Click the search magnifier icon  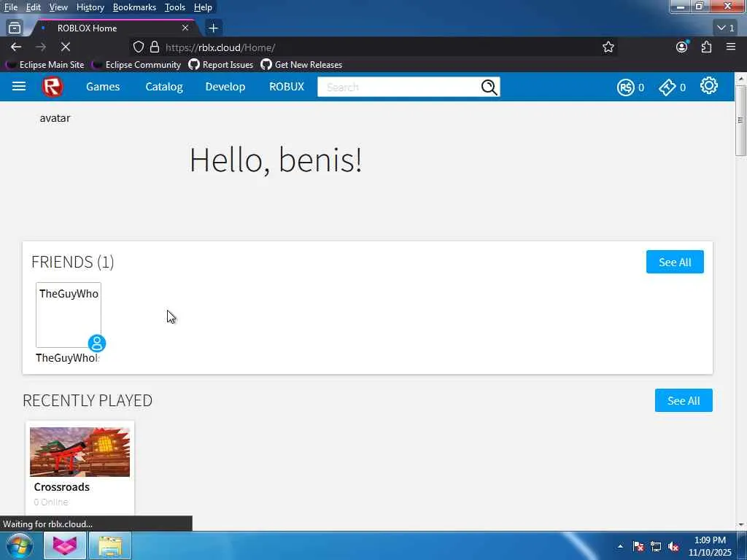pos(489,87)
